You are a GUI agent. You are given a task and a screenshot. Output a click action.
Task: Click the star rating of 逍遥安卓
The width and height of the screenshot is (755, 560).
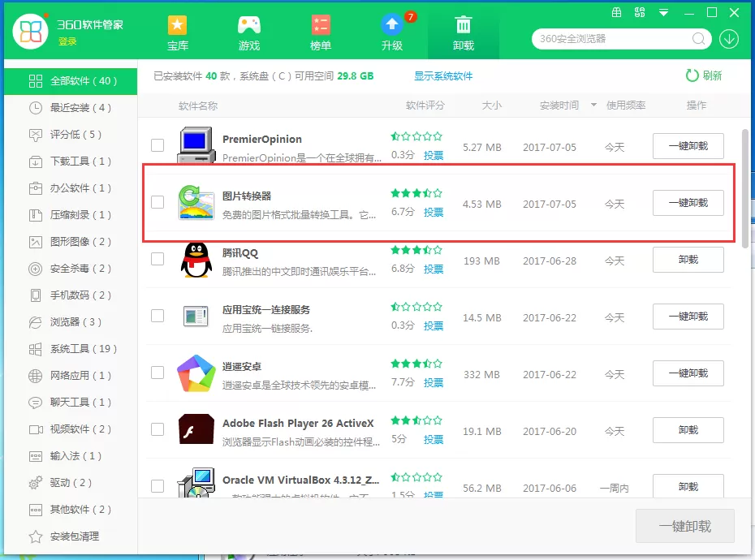[416, 364]
